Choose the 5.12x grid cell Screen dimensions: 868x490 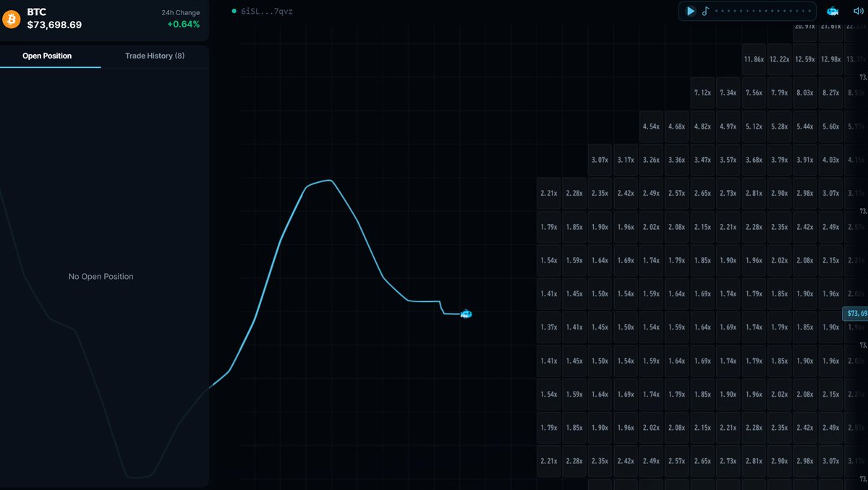coord(754,126)
